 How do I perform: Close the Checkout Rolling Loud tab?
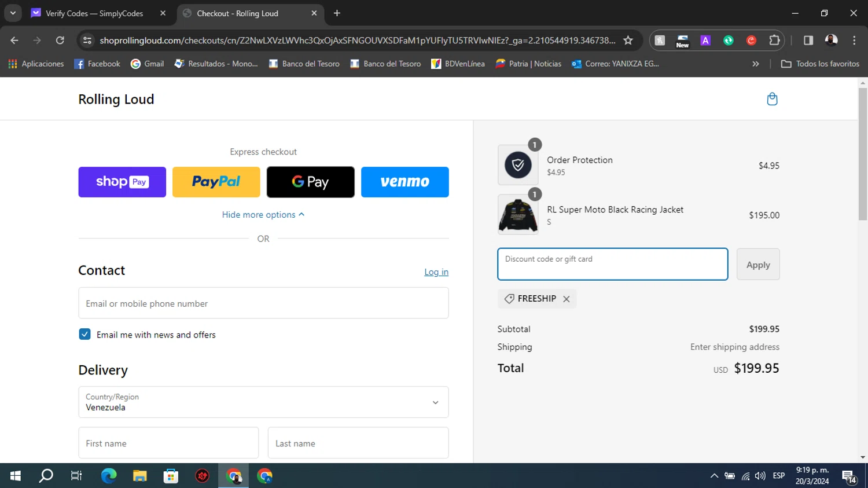(x=314, y=13)
